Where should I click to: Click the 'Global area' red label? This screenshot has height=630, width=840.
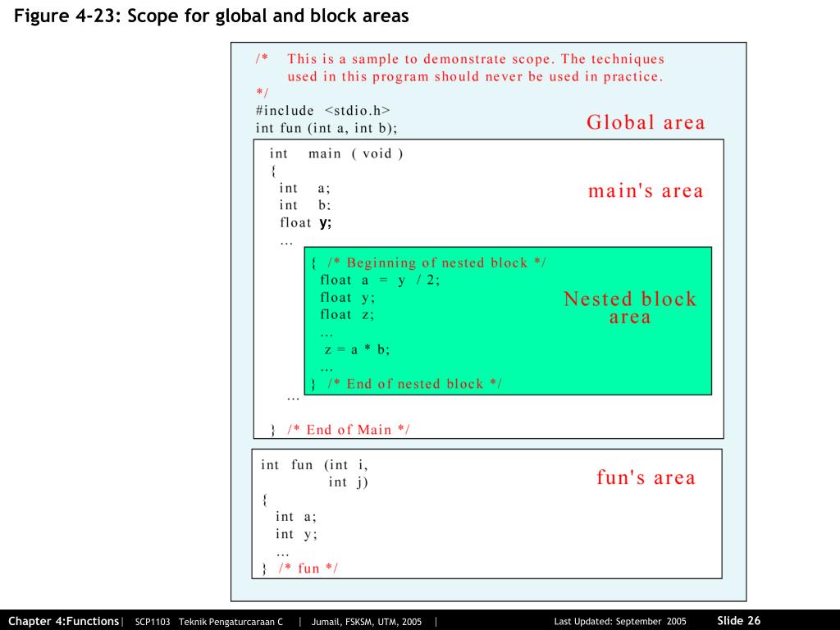click(x=646, y=122)
